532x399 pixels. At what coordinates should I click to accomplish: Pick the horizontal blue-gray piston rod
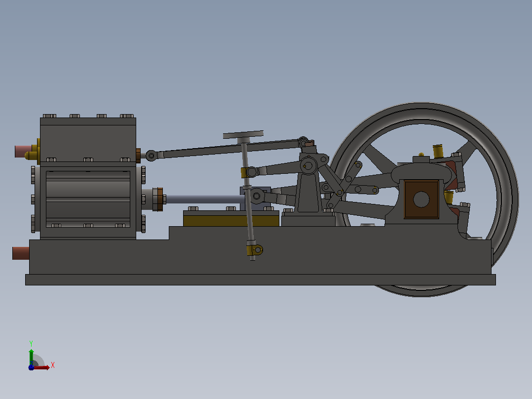[203, 199]
